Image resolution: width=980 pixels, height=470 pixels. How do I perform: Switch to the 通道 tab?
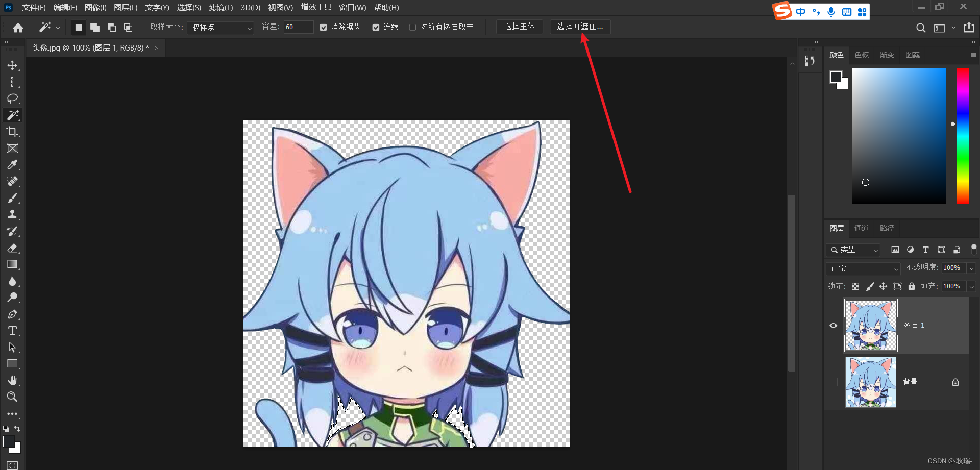click(862, 228)
